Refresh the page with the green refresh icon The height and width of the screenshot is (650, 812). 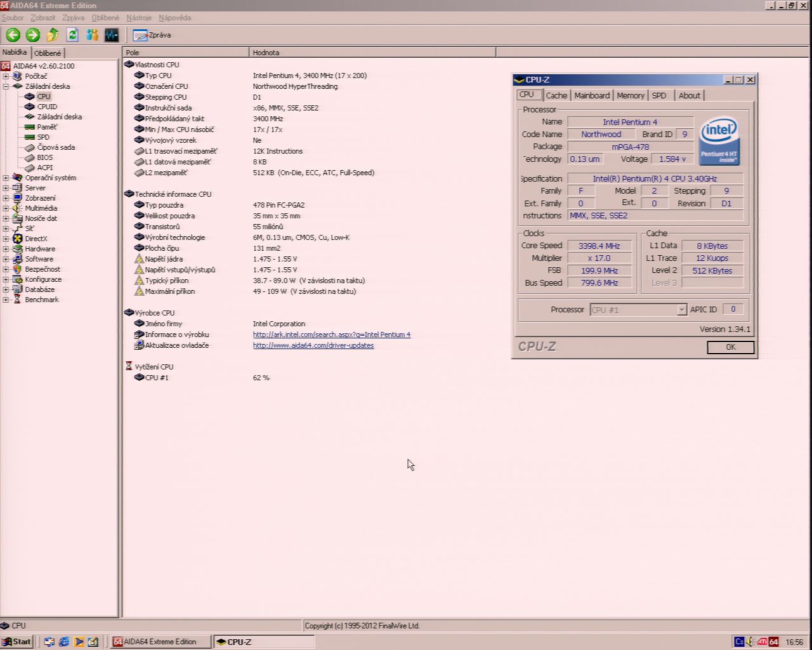click(x=72, y=35)
